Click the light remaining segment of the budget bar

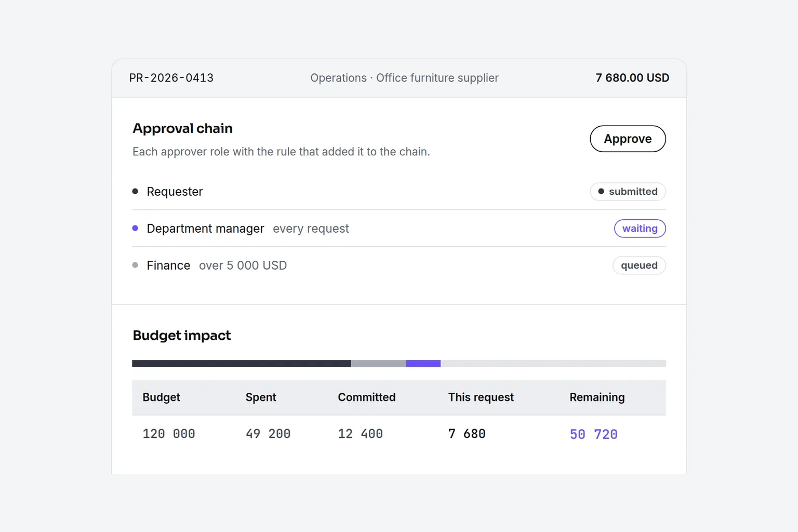(553, 364)
